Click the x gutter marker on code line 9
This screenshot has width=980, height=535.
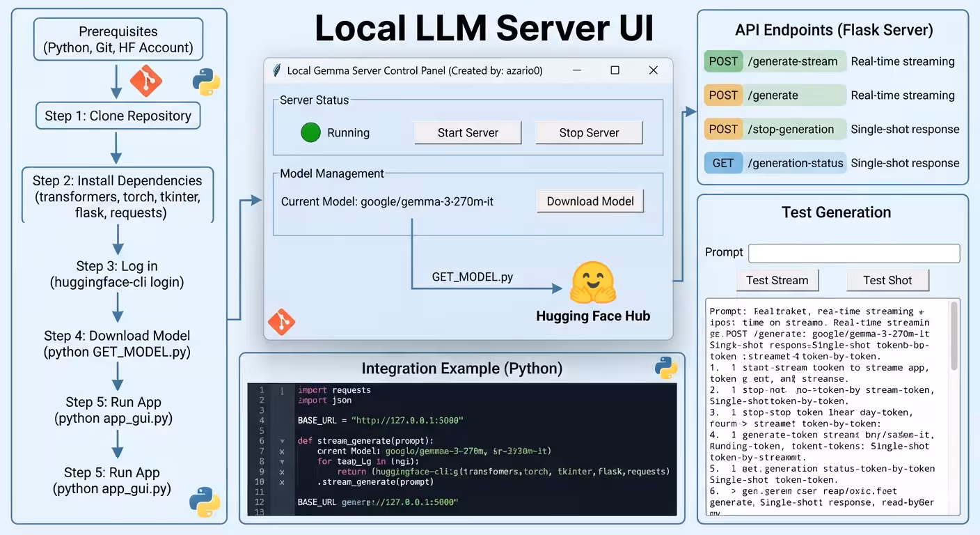[x=282, y=472]
